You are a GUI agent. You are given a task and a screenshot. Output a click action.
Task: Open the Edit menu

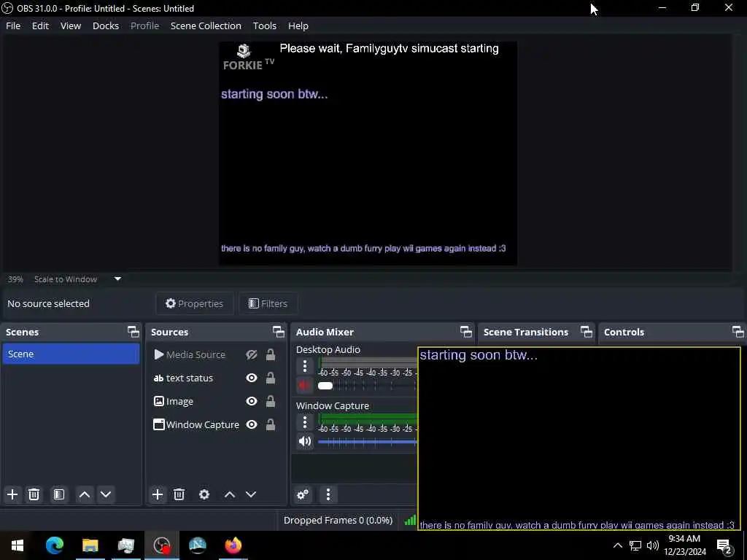pyautogui.click(x=41, y=26)
